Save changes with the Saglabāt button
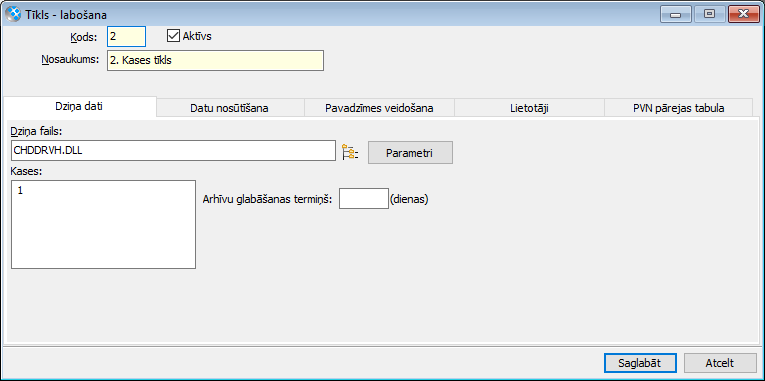Viewport: 765px width, 381px height. point(640,363)
